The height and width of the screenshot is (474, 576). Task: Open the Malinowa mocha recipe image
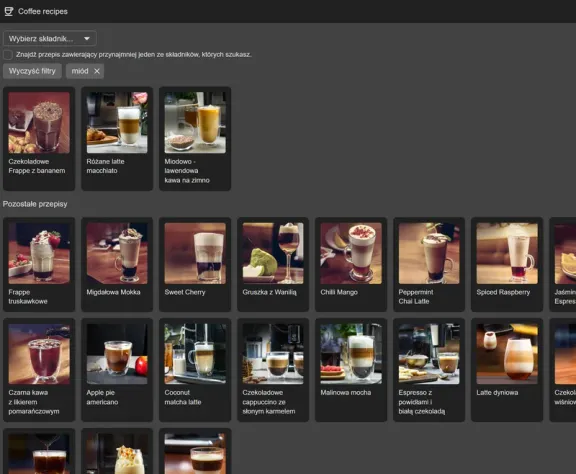click(x=351, y=354)
